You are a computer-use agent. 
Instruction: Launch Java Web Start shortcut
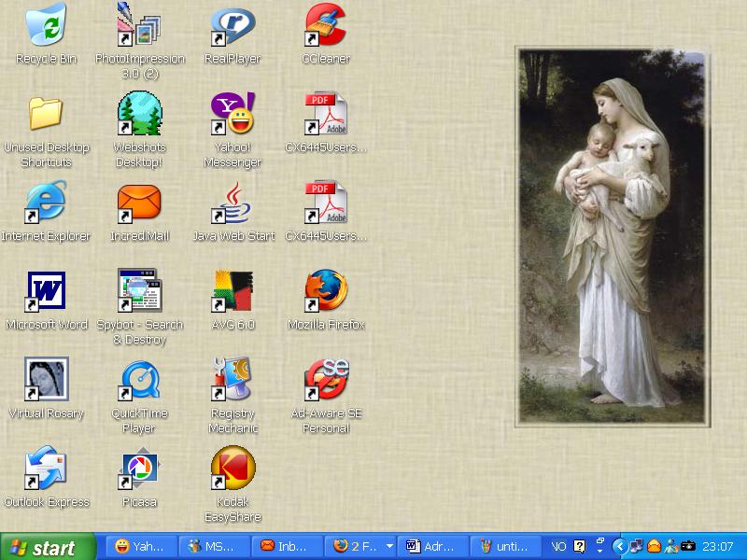coord(233,203)
